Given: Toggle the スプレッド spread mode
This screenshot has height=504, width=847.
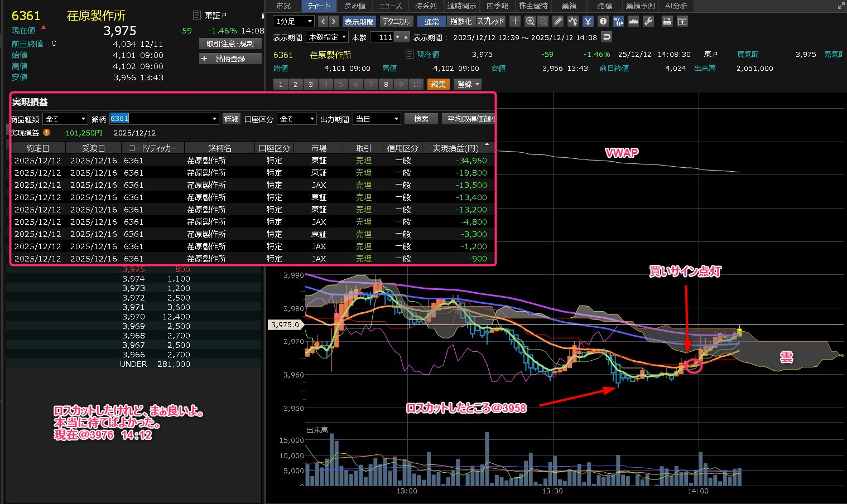Looking at the screenshot, I should 490,21.
